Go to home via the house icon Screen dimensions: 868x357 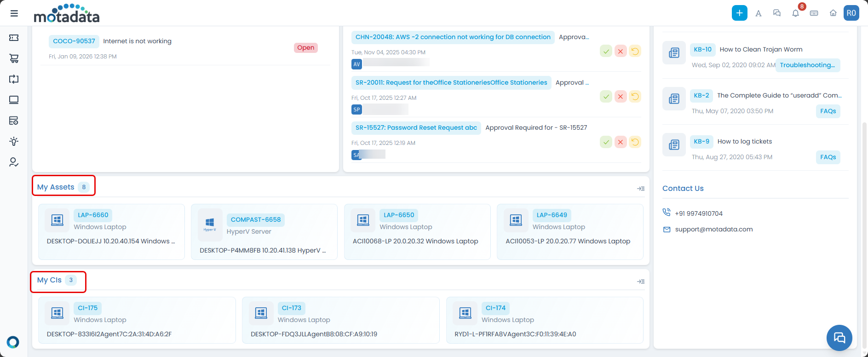(833, 13)
